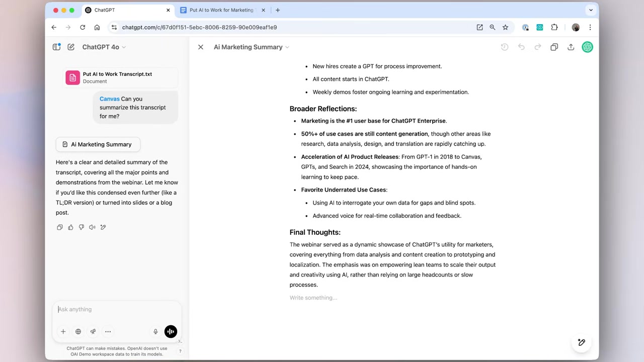Edit the response in canvas icon

(x=103, y=227)
